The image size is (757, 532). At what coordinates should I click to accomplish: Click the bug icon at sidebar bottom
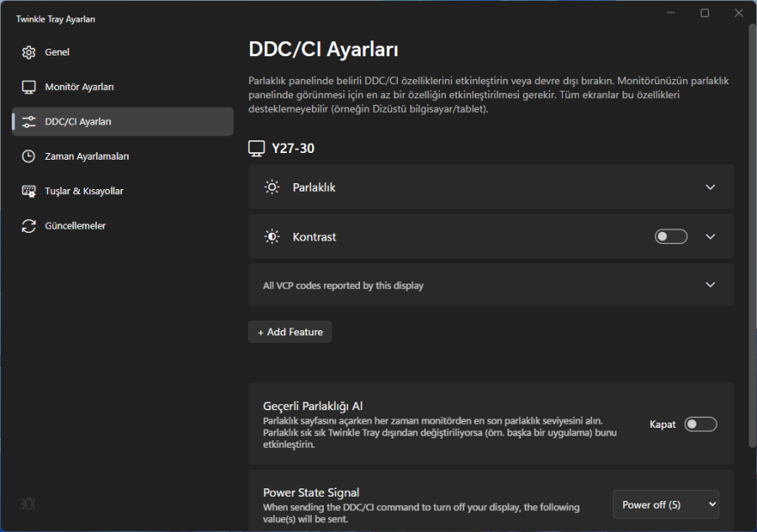pyautogui.click(x=29, y=504)
